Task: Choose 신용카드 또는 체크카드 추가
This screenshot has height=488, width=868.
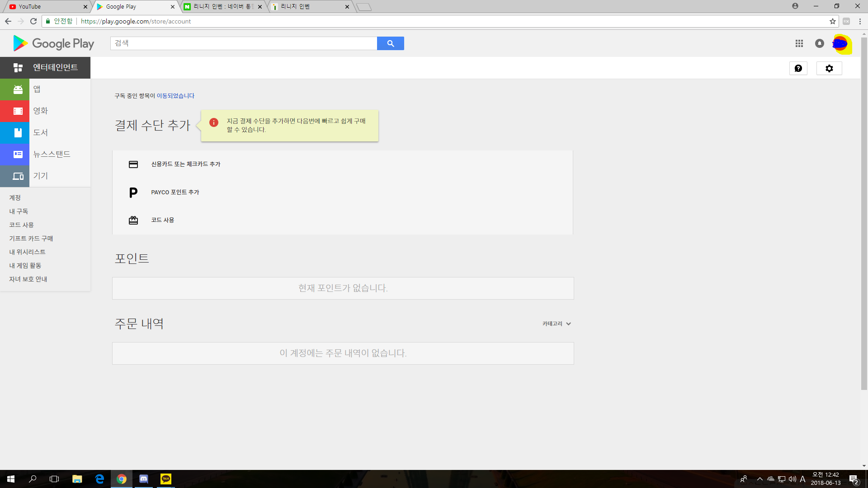Action: (186, 164)
